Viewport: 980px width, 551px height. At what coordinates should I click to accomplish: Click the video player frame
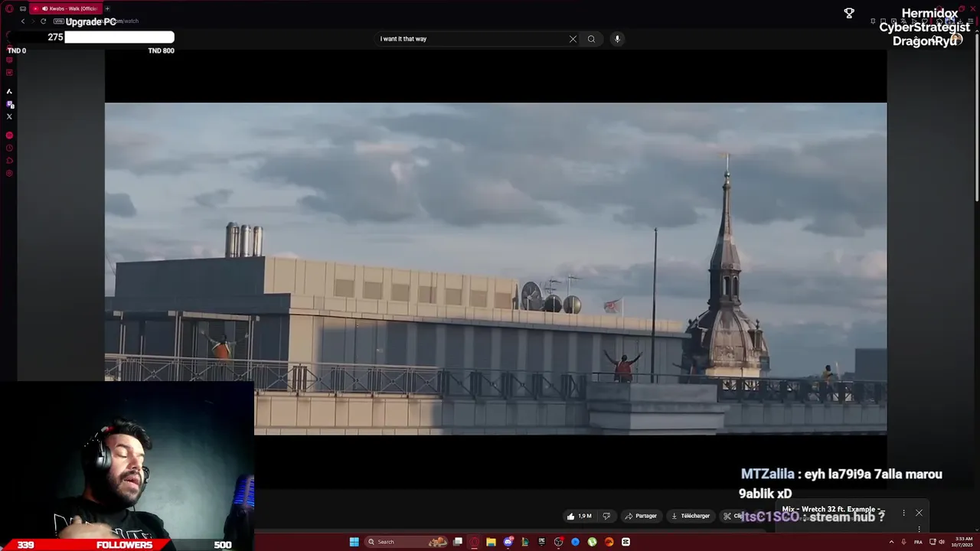click(495, 269)
